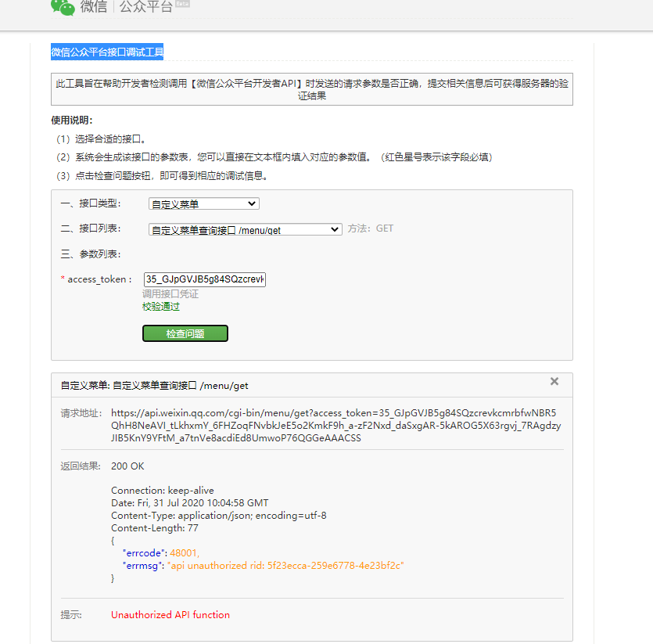Click the 三、参数列表 label
The height and width of the screenshot is (644, 653).
tap(91, 254)
